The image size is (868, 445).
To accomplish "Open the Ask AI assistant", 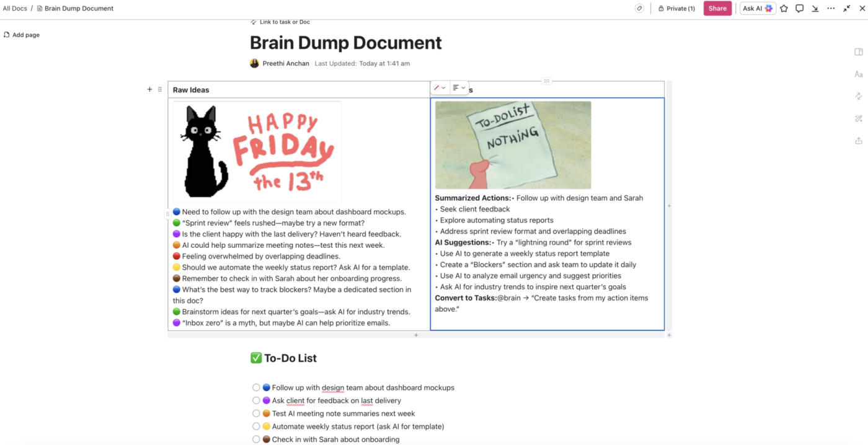I will tap(758, 9).
